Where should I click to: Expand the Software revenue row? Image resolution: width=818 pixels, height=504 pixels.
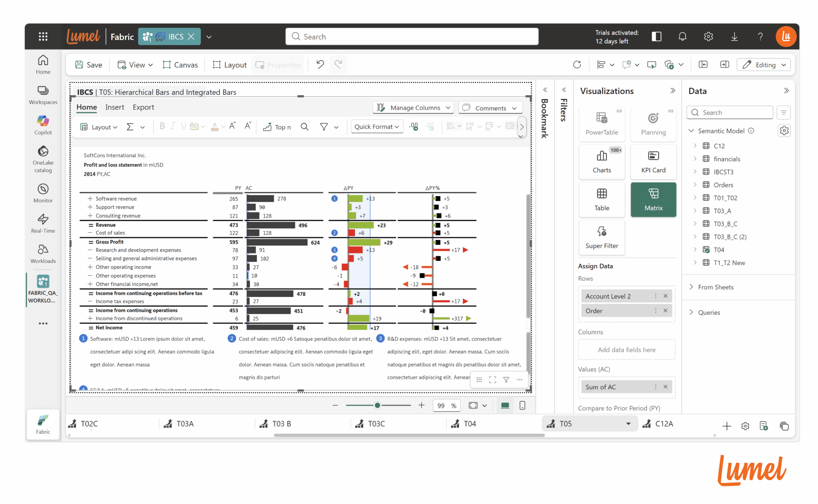click(90, 198)
